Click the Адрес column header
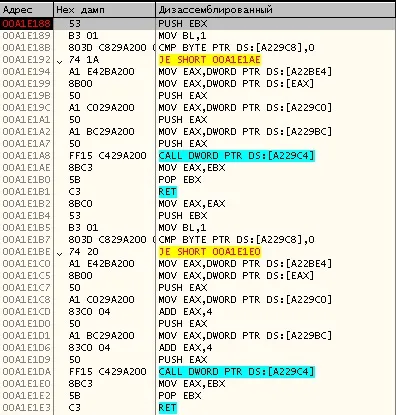The width and height of the screenshot is (396, 415). (27, 10)
